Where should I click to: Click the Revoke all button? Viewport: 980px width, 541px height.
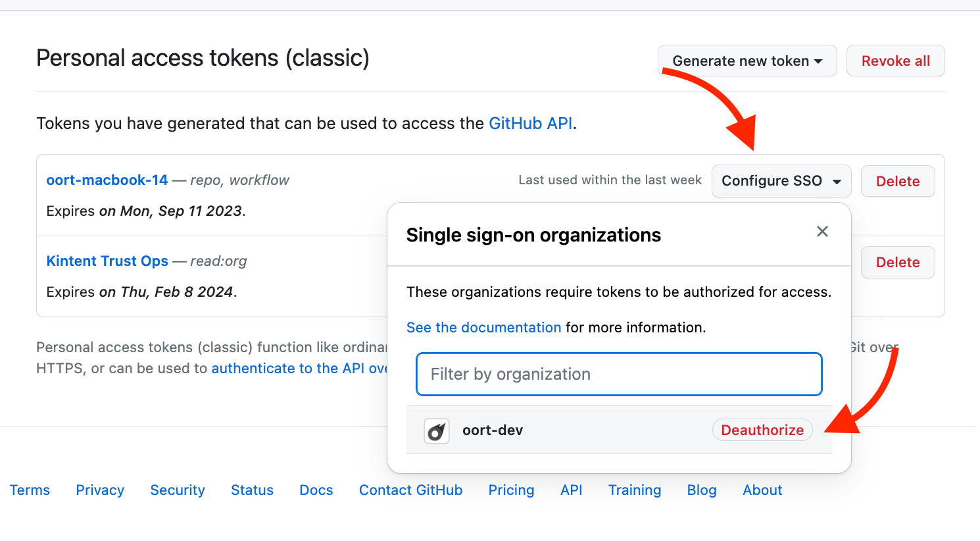point(895,61)
